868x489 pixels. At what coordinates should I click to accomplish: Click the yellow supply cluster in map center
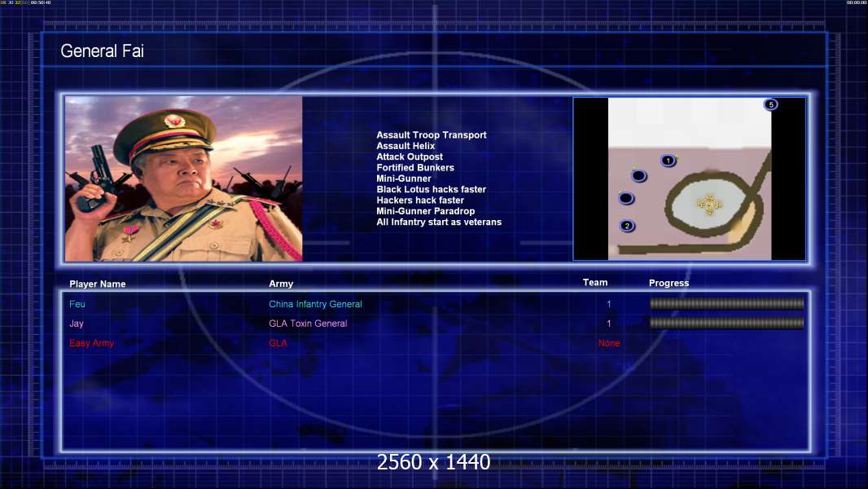(x=708, y=205)
